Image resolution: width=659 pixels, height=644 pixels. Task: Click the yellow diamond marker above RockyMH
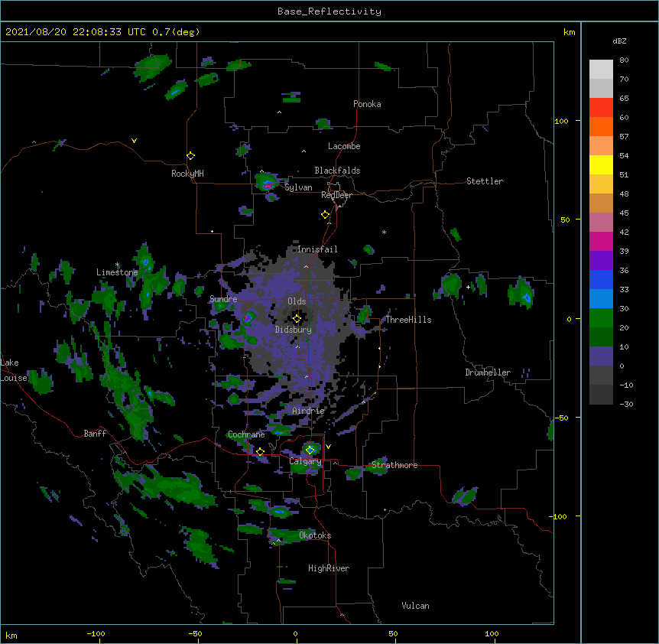click(x=191, y=156)
